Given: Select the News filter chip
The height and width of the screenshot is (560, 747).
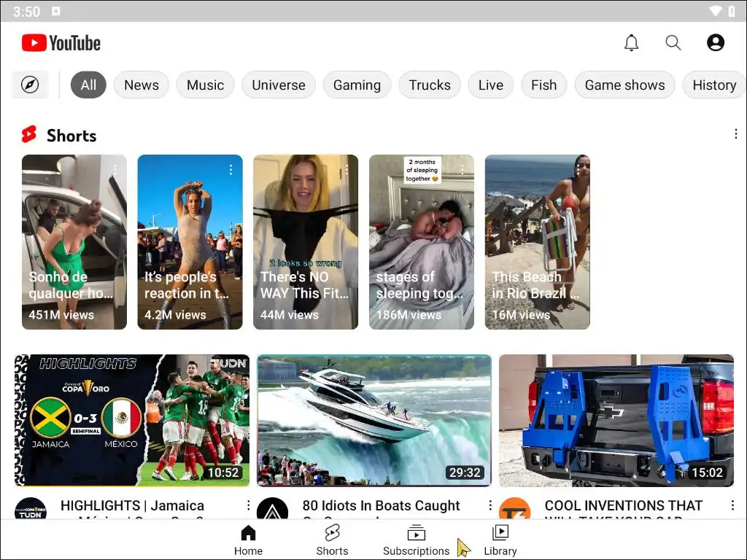Looking at the screenshot, I should 142,85.
